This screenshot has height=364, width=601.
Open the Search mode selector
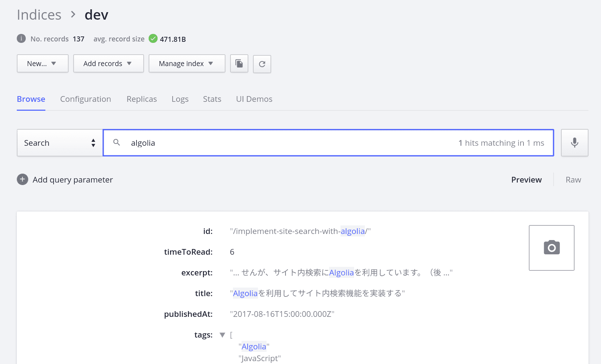pyautogui.click(x=60, y=143)
